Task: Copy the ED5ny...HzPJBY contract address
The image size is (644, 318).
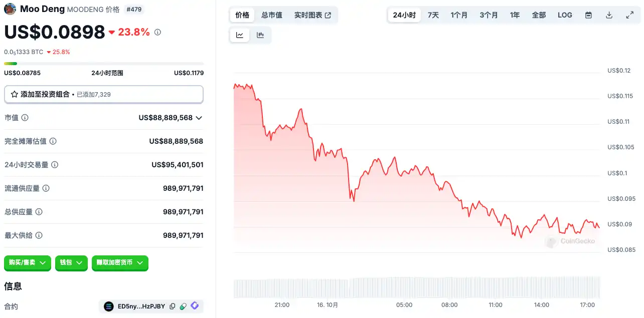Action: click(x=173, y=306)
